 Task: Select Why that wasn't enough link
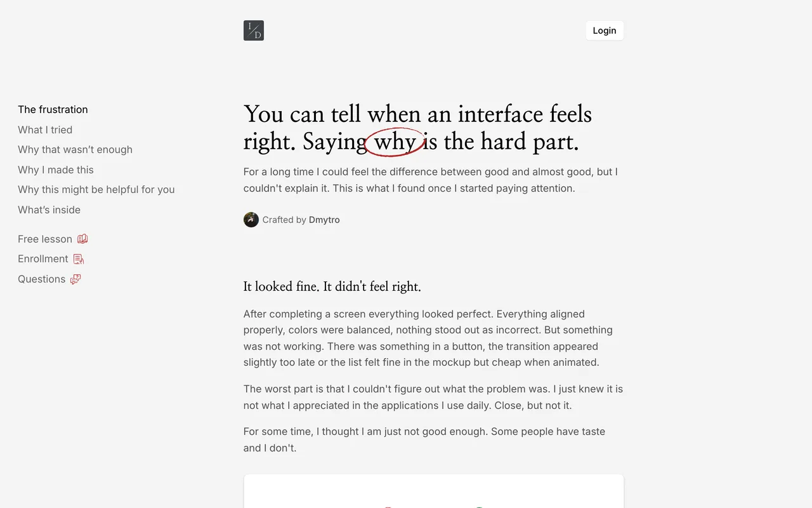click(75, 149)
